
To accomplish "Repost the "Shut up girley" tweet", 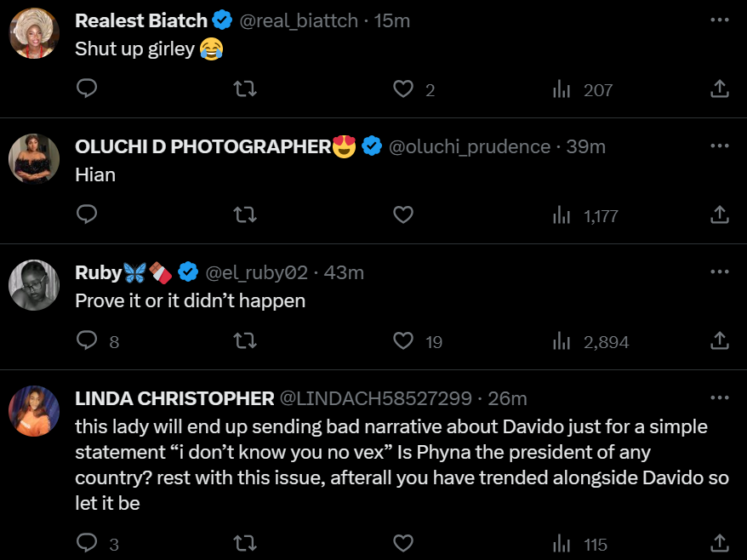I will click(245, 89).
